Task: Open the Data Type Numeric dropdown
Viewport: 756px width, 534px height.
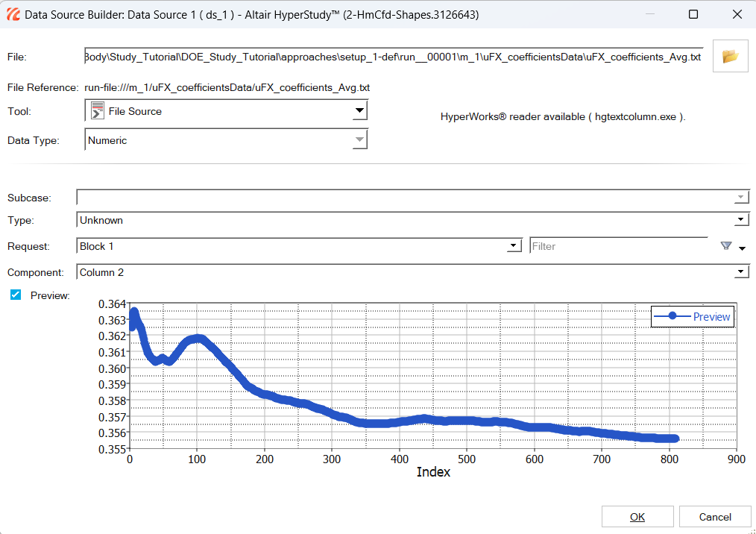Action: pos(359,140)
